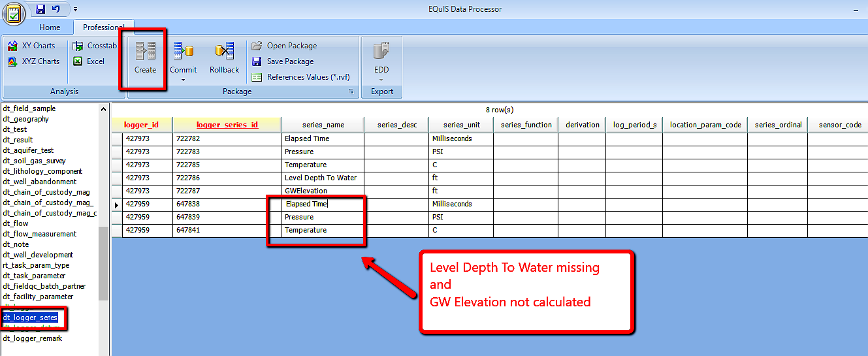The image size is (868, 356).
Task: Click the Save icon in quick access toolbar
Action: pyautogui.click(x=40, y=9)
